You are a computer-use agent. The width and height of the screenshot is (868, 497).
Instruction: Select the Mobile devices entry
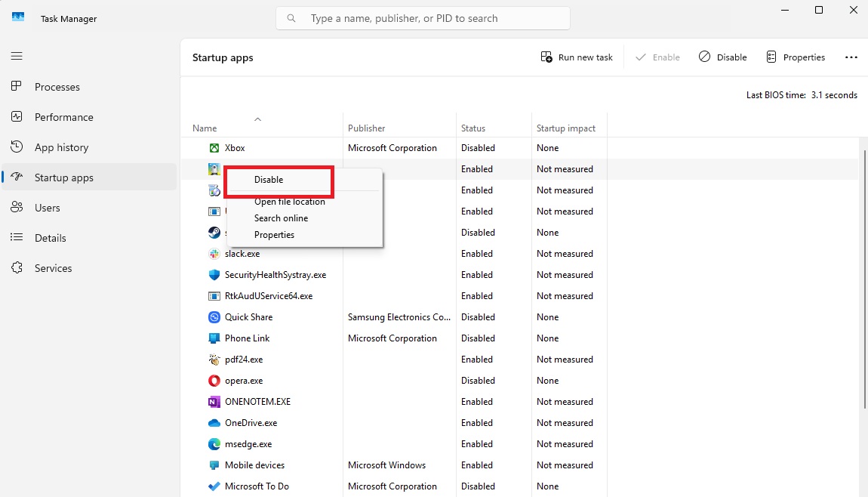(254, 465)
